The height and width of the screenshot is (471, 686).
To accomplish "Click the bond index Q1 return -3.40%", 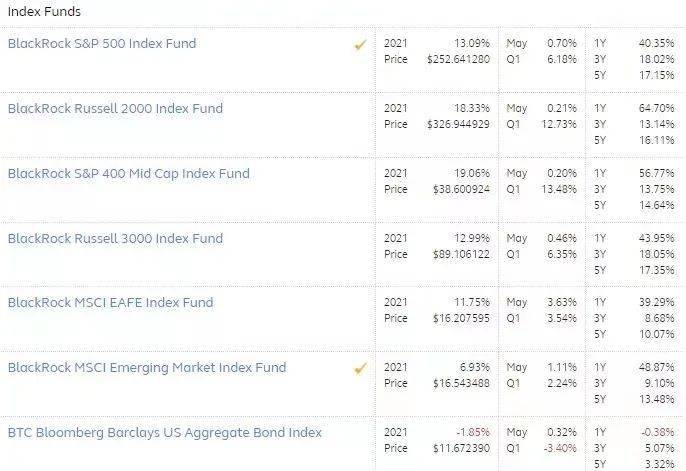I will [560, 448].
